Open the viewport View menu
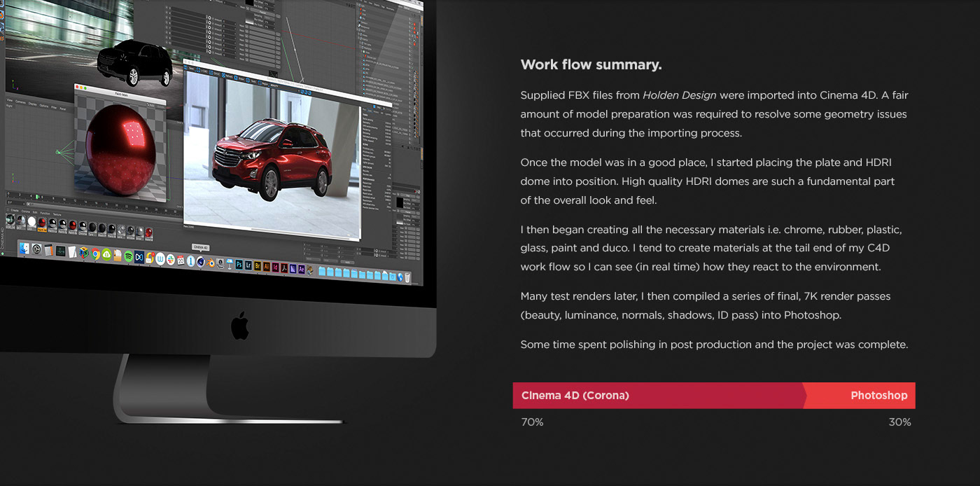980x486 pixels. pos(9,100)
